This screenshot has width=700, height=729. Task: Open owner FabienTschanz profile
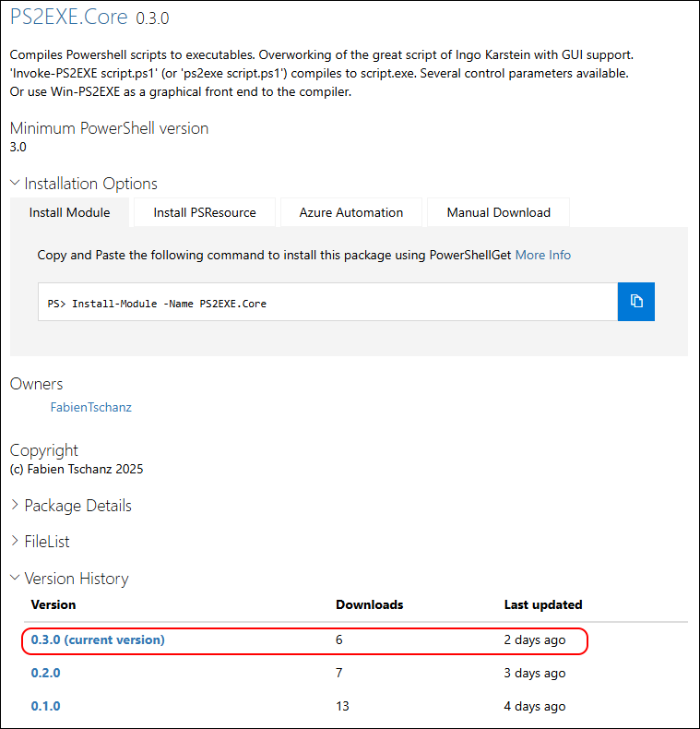[91, 407]
